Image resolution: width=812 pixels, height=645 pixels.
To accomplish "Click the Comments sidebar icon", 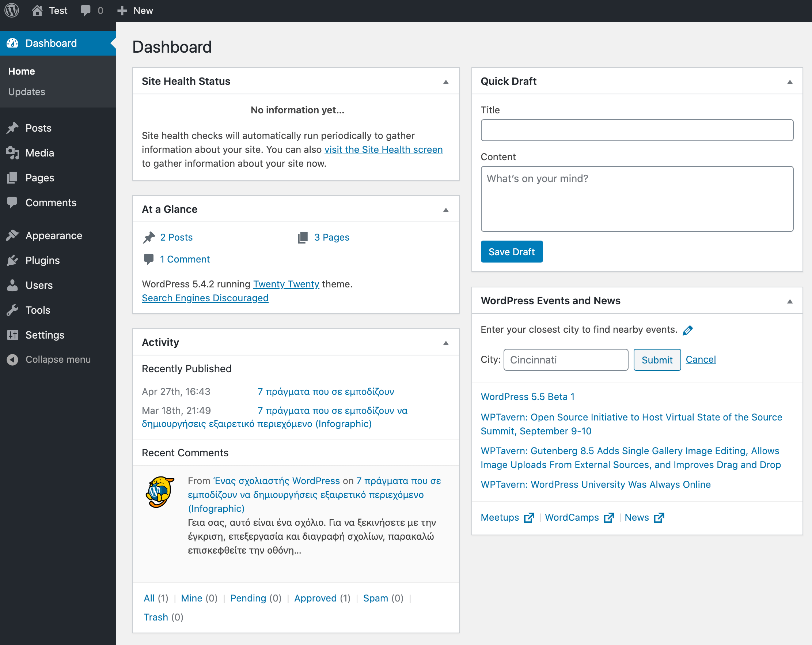I will [x=12, y=203].
